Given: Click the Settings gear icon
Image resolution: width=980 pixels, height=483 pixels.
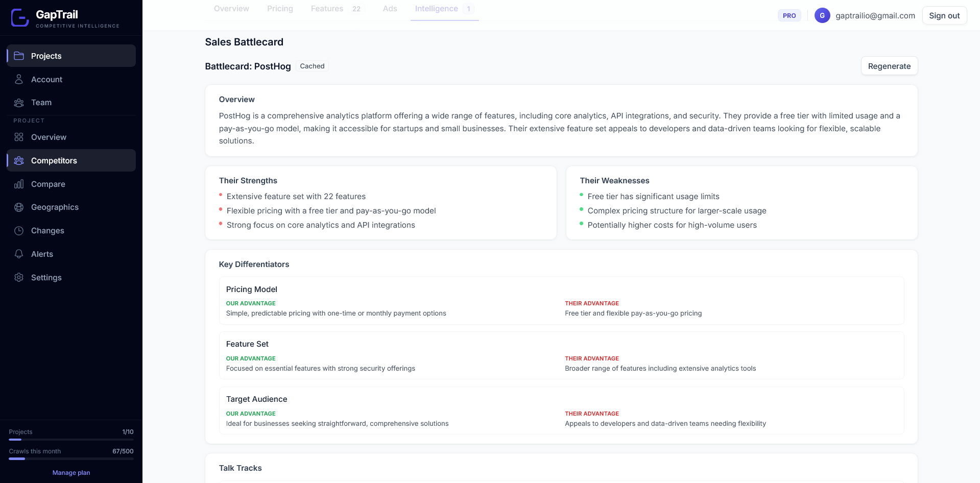Looking at the screenshot, I should click(19, 277).
